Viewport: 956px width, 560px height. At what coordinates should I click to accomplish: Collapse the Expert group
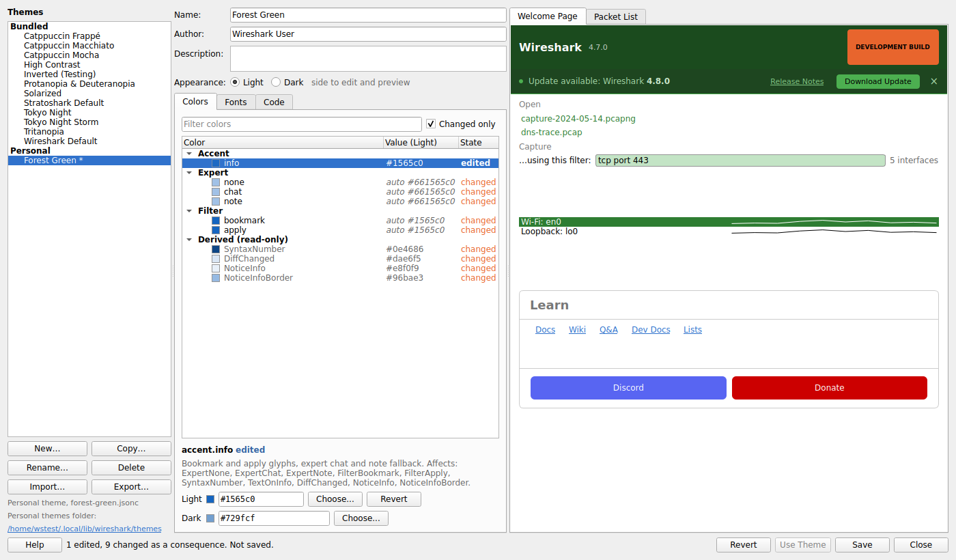pyautogui.click(x=188, y=173)
